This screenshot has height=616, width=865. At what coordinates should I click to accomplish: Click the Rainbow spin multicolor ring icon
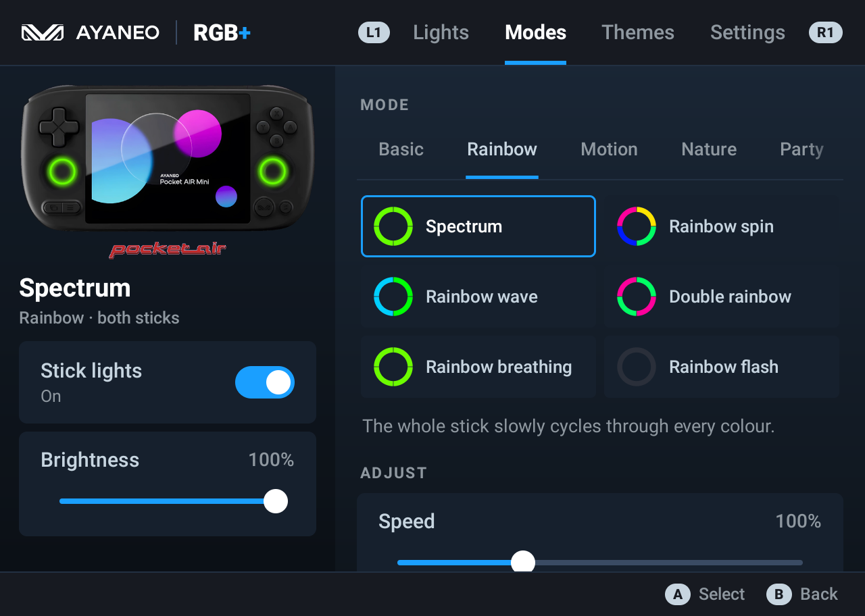click(637, 226)
